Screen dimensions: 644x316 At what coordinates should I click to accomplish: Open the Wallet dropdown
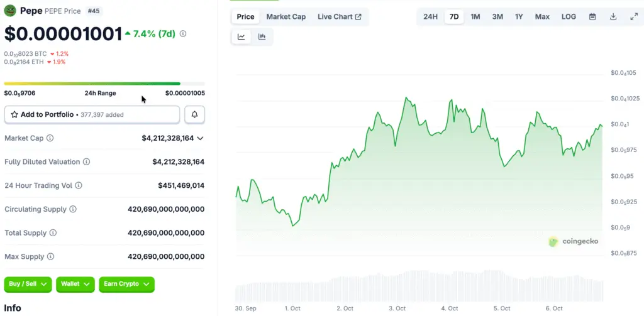coord(75,284)
